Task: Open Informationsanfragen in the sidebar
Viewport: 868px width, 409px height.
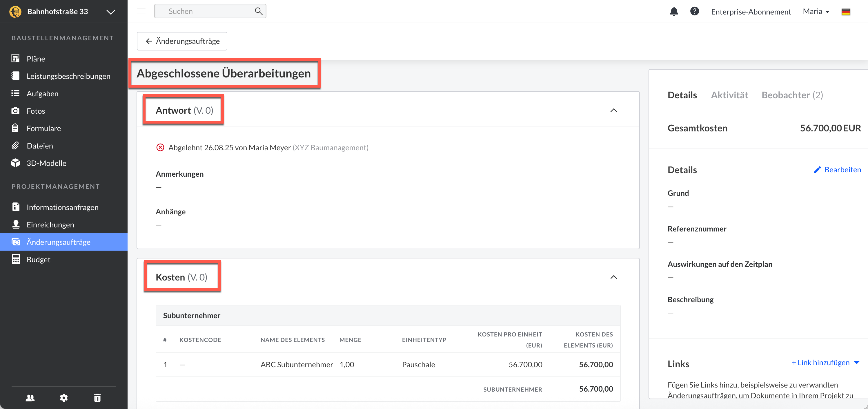Action: click(62, 207)
